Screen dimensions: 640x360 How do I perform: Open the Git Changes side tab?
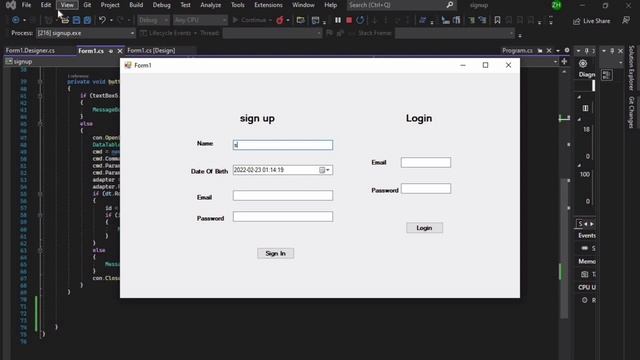pos(631,112)
